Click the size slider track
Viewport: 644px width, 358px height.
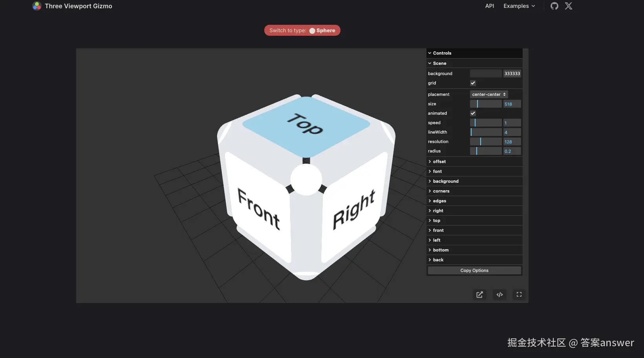tap(486, 104)
